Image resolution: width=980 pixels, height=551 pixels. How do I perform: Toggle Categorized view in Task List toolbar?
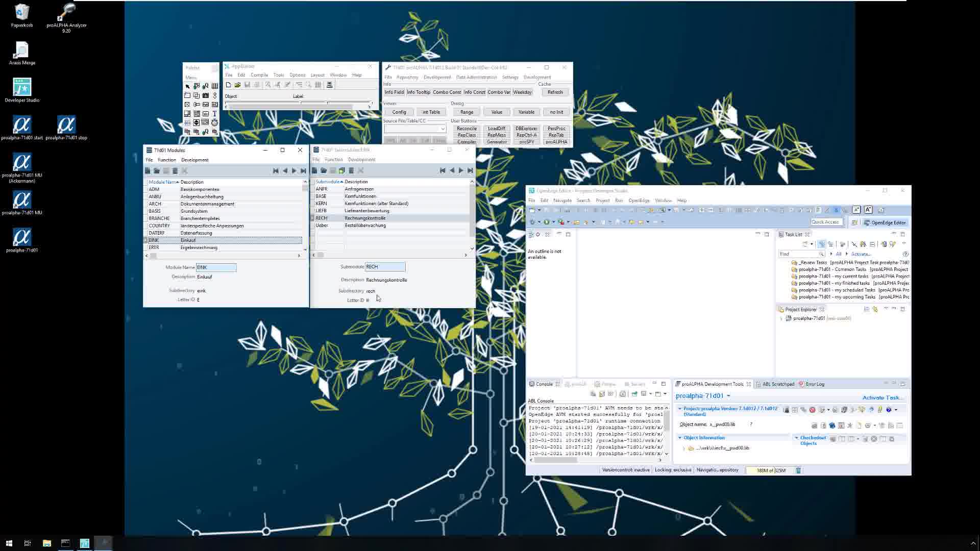(821, 244)
